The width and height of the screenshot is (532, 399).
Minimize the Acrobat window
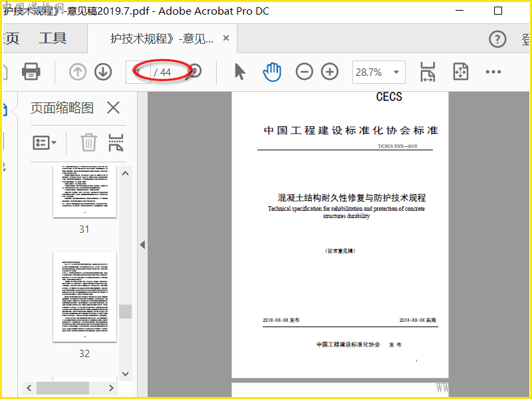tap(460, 11)
